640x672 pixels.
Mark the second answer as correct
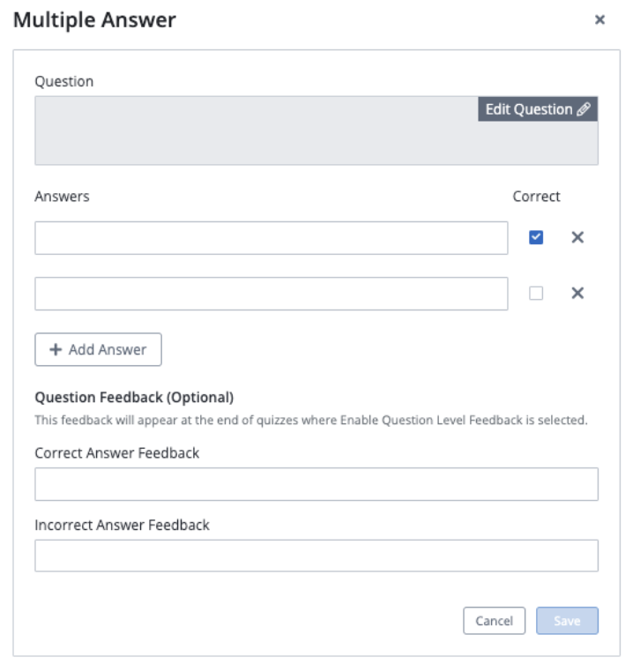click(x=536, y=294)
